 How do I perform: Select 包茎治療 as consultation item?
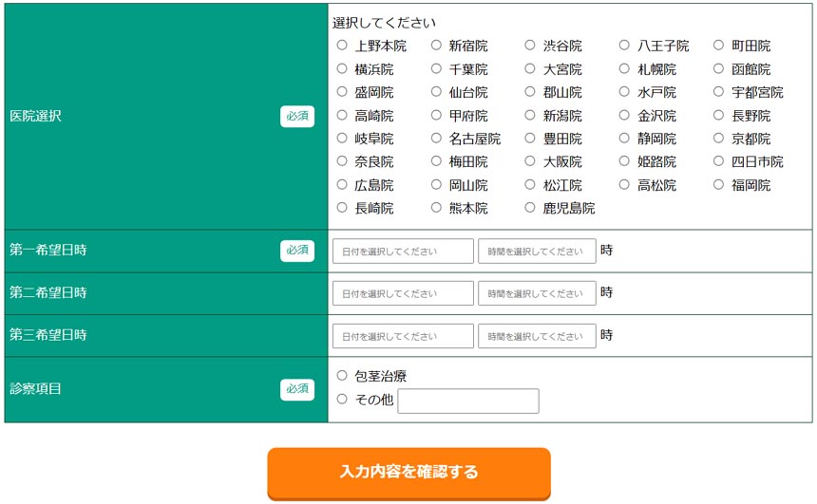click(342, 376)
